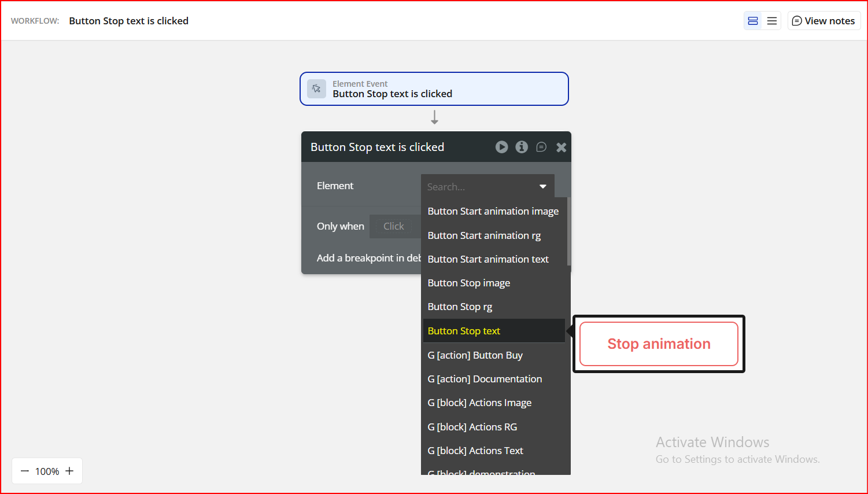This screenshot has width=868, height=494.
Task: Choose Button Stop rg option
Action: point(494,307)
